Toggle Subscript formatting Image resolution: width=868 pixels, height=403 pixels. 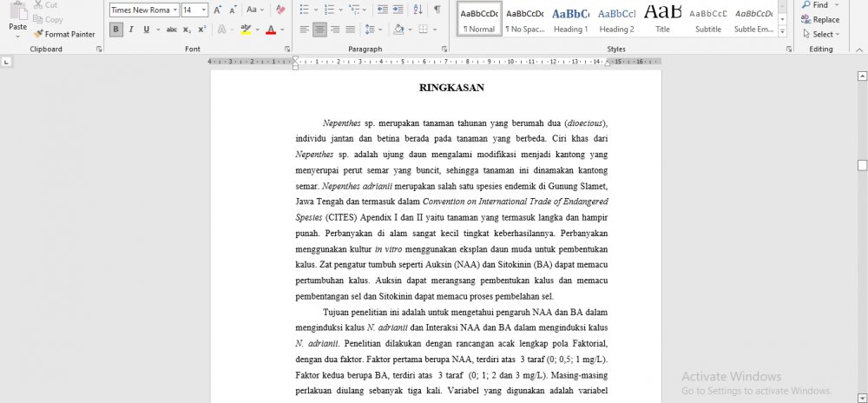tap(187, 30)
